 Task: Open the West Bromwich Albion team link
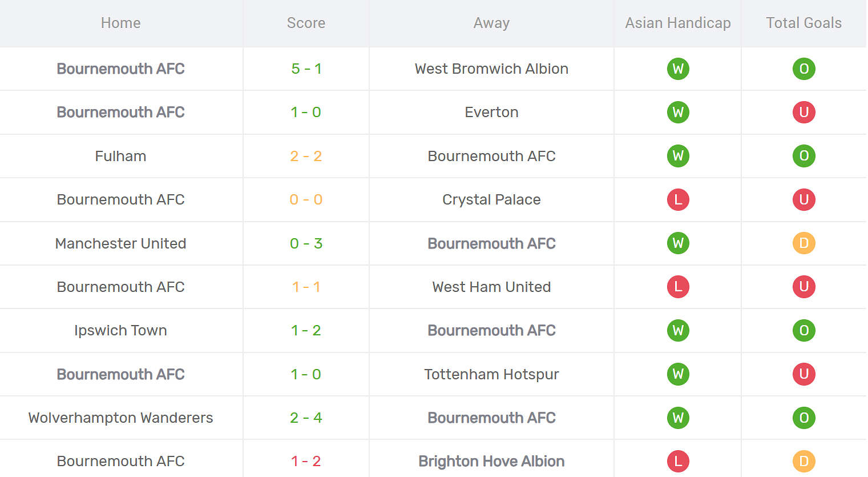click(491, 69)
